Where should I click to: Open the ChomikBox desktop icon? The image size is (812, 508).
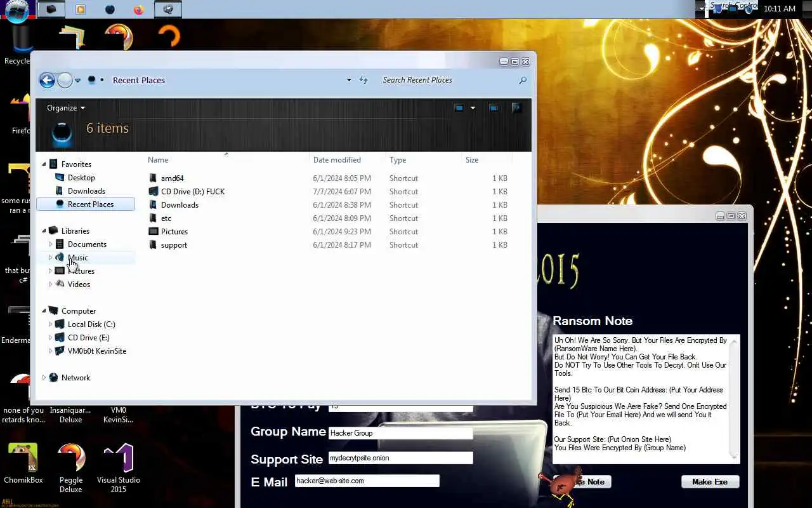tap(23, 464)
